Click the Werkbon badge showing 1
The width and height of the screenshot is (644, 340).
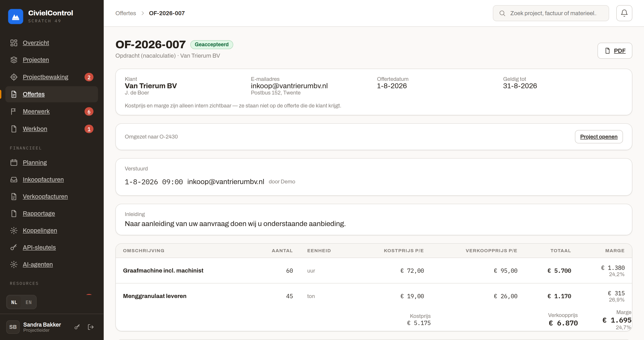[x=89, y=129]
